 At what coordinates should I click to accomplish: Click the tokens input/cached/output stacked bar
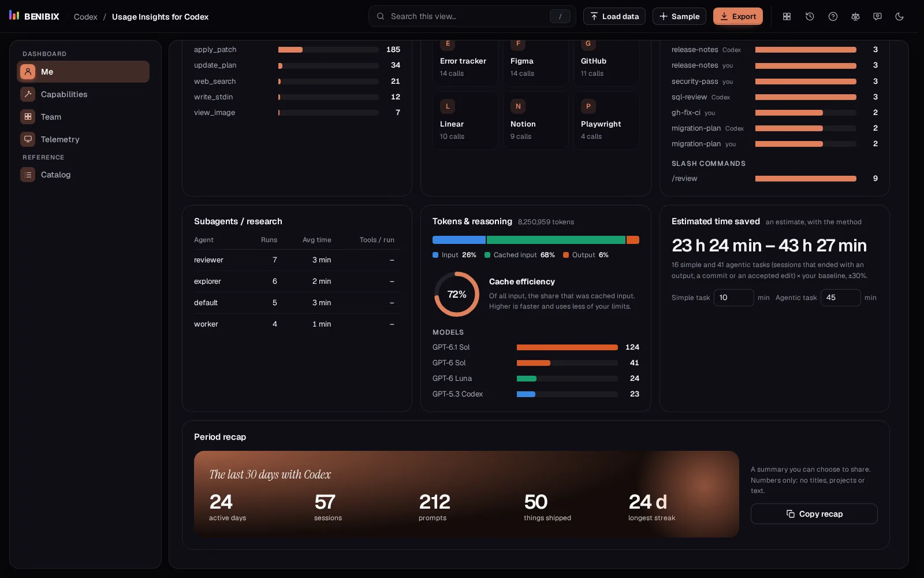pos(536,240)
